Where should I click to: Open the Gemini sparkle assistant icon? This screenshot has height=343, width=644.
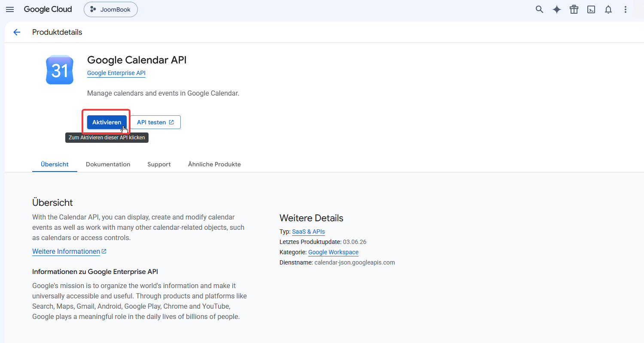click(557, 9)
